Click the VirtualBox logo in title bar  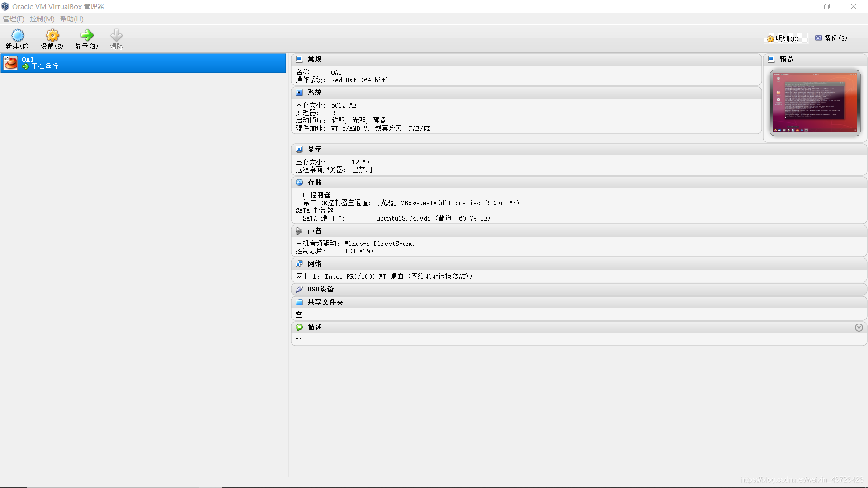coord(5,6)
